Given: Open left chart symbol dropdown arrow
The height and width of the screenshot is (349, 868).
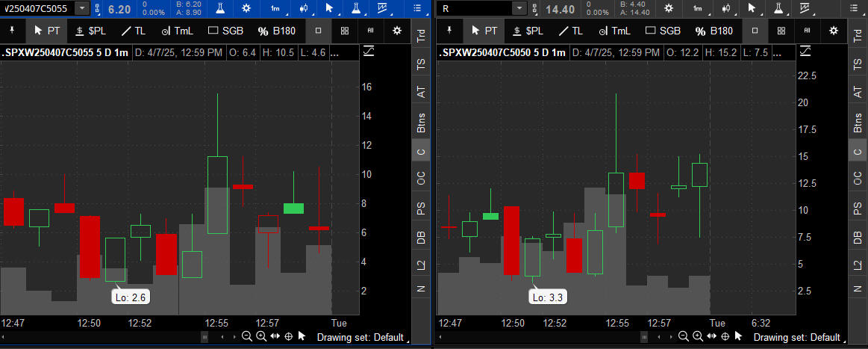Looking at the screenshot, I should coord(83,8).
